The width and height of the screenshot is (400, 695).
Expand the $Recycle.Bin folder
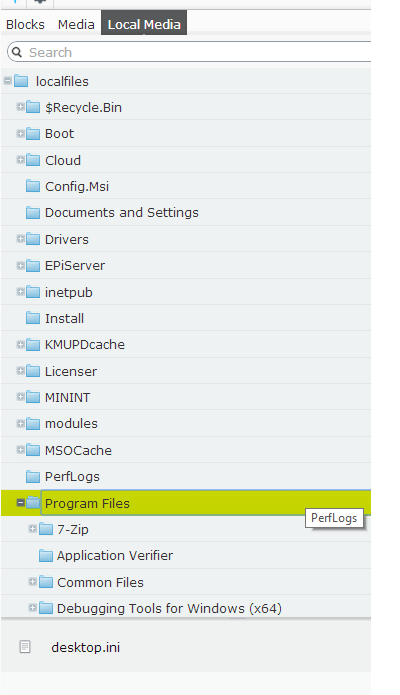tap(20, 107)
